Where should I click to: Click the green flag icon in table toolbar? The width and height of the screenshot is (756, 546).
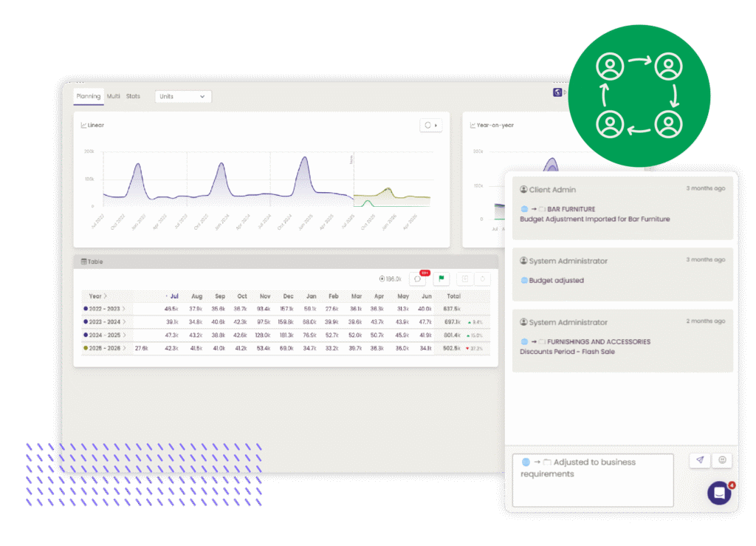click(441, 279)
